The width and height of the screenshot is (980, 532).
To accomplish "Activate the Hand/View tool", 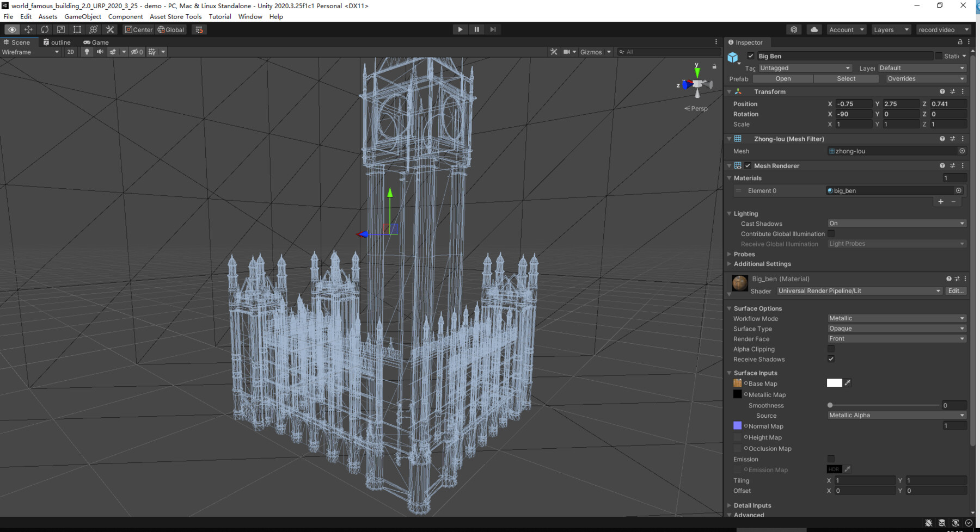I will click(x=12, y=29).
